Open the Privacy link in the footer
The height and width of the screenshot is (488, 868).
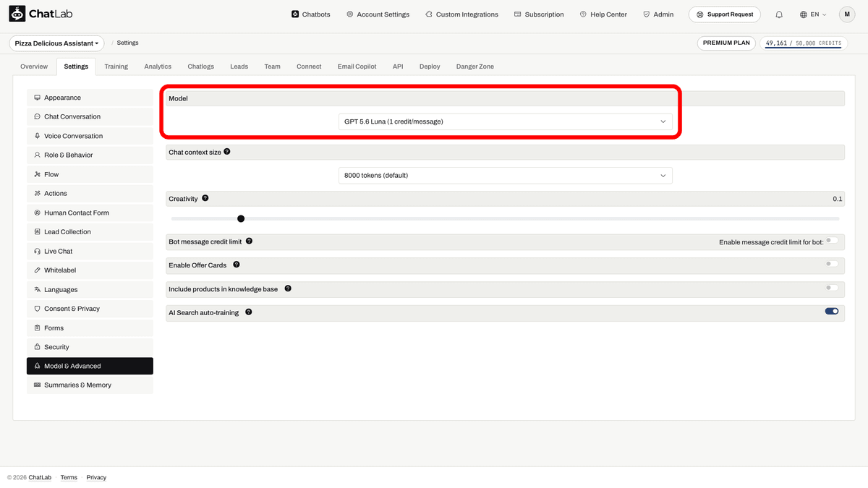coord(96,477)
